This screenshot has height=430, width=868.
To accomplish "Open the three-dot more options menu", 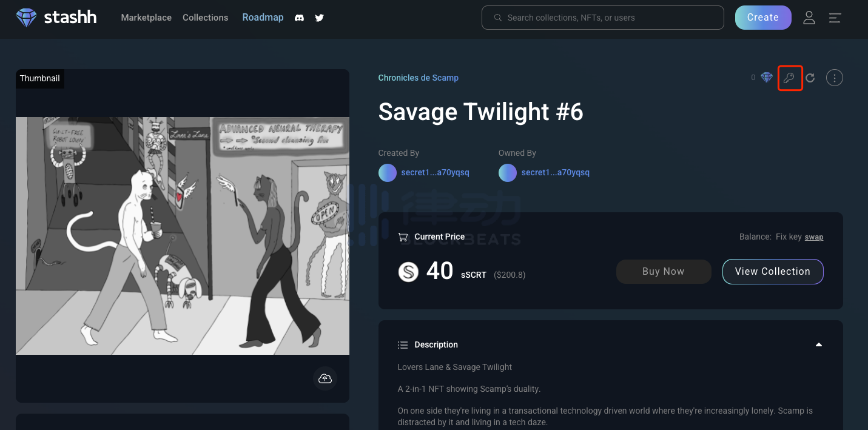I will (835, 78).
